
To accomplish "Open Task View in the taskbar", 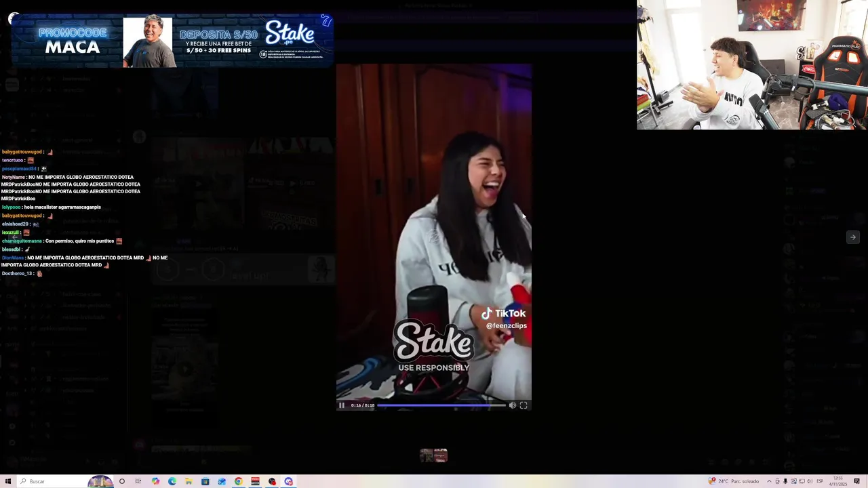I will click(x=138, y=481).
